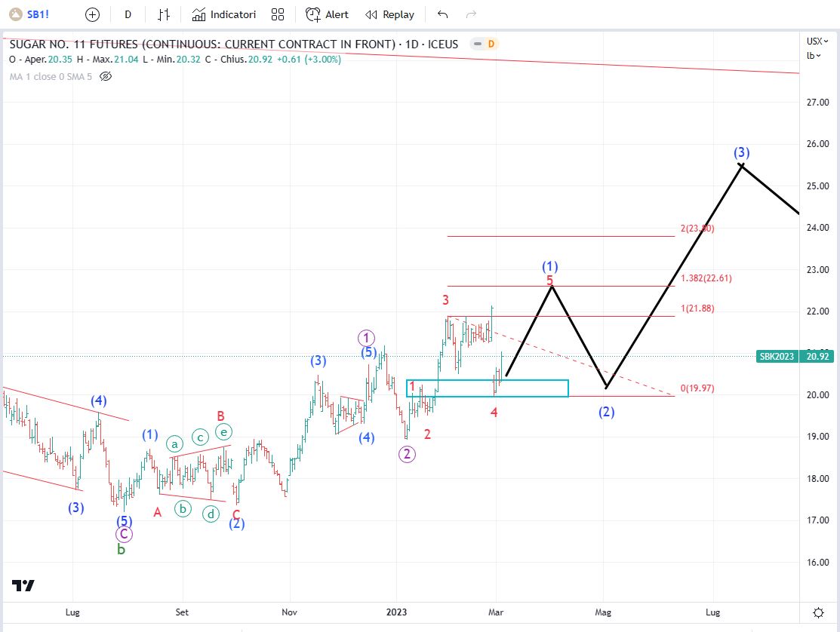The image size is (840, 632).
Task: Click the Nov time axis label
Action: pyautogui.click(x=289, y=612)
